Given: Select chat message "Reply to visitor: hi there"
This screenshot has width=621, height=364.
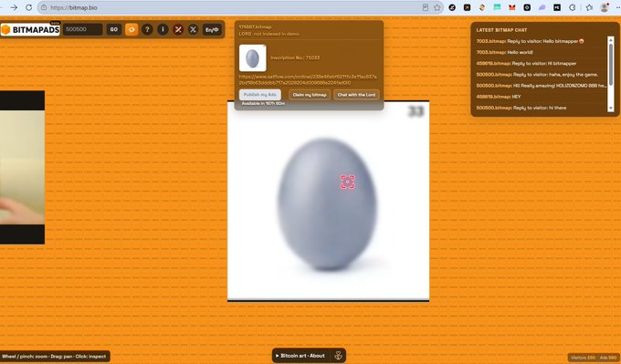Looking at the screenshot, I should tap(521, 108).
